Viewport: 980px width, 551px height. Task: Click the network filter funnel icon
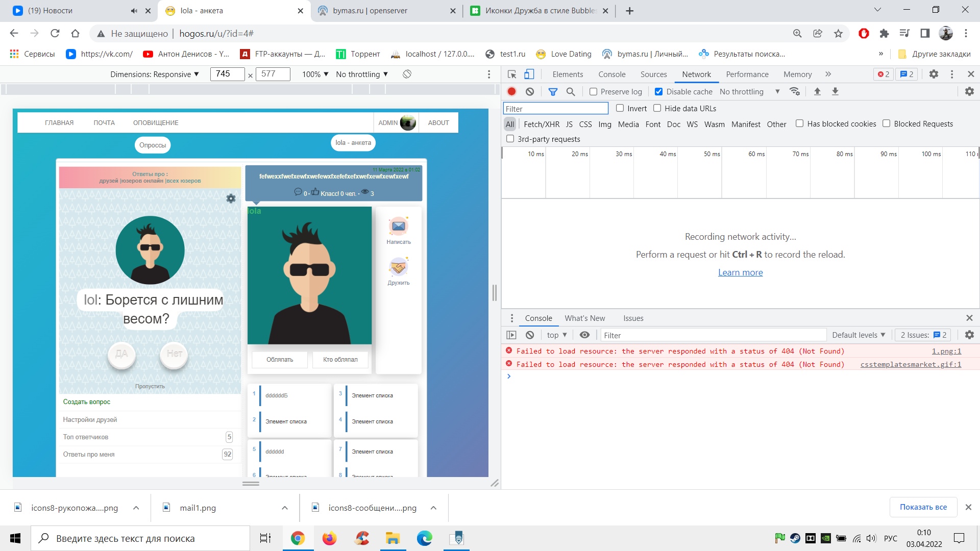[x=553, y=92]
